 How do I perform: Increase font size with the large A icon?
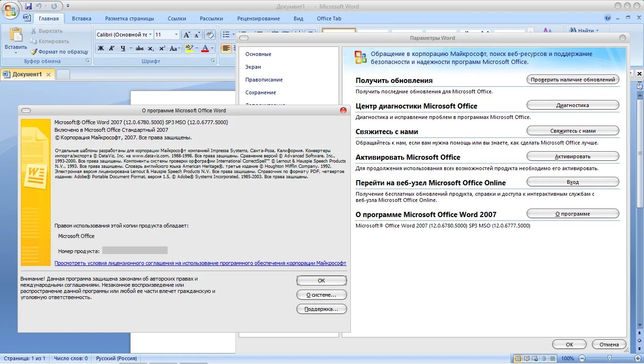point(187,35)
